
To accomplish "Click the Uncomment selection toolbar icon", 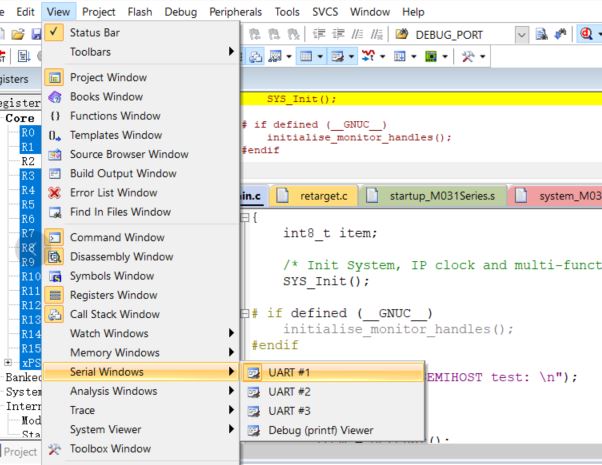I will coord(377,35).
